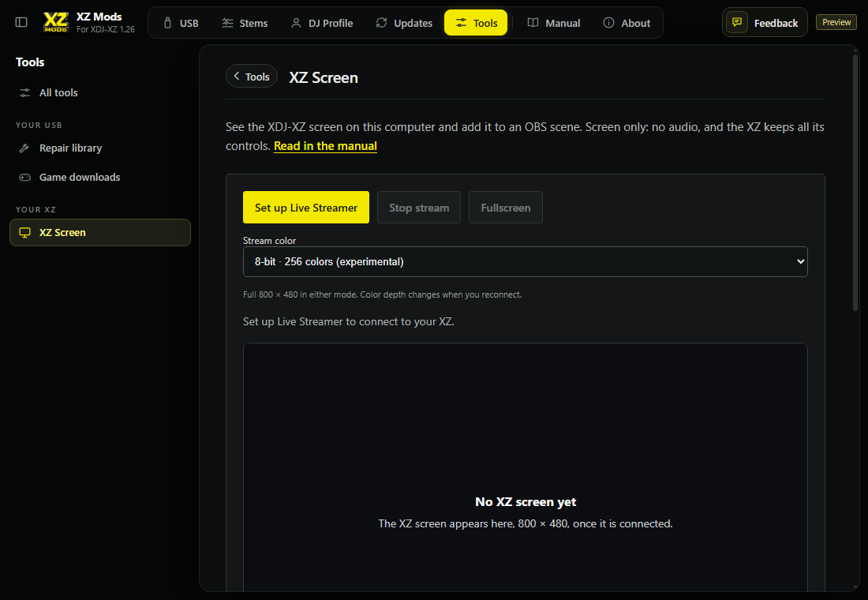Click the Game downloads gamepad icon
This screenshot has height=600, width=868.
[x=25, y=178]
